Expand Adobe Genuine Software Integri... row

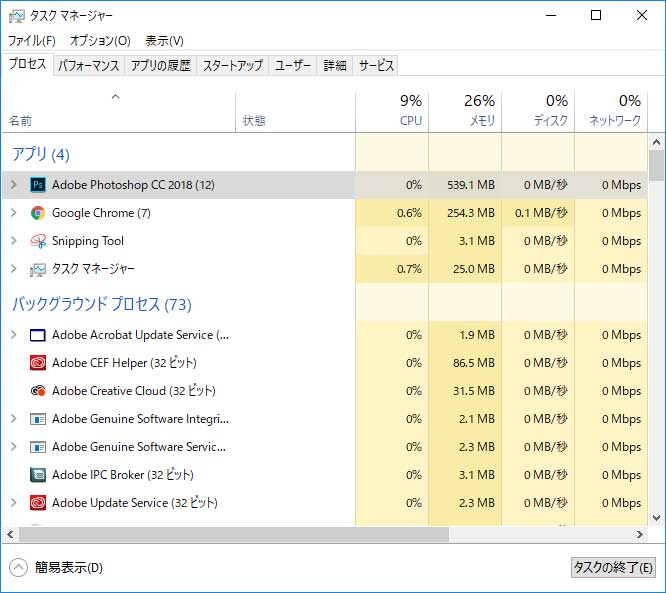pyautogui.click(x=14, y=419)
